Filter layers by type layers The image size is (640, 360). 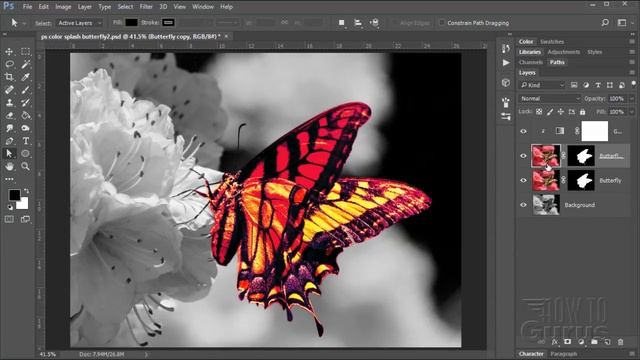pyautogui.click(x=598, y=85)
